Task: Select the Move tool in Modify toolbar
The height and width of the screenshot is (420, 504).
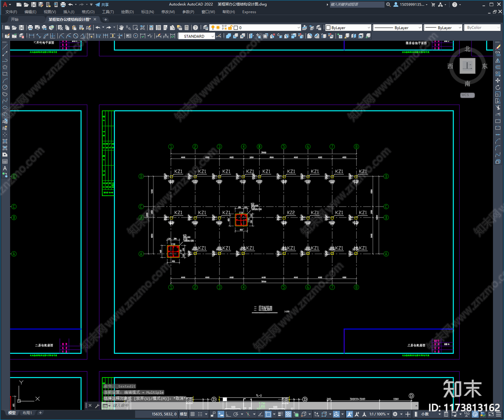Action: (498, 81)
